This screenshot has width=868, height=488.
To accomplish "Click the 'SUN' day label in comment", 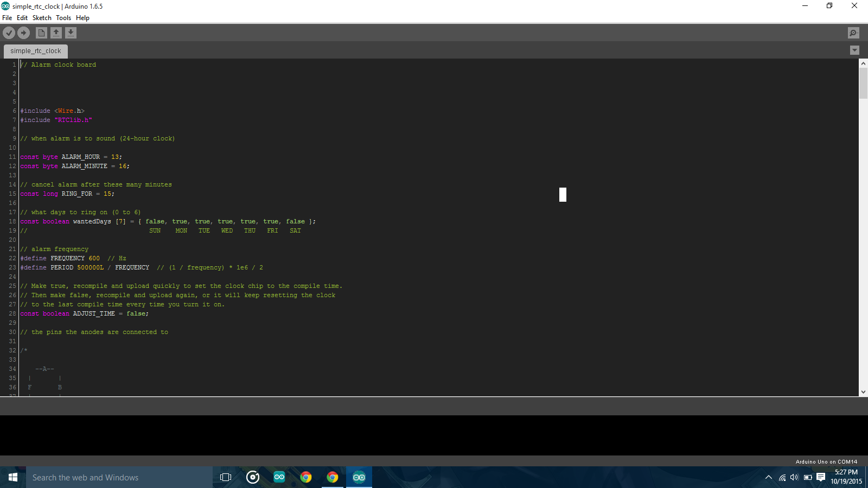I will [x=155, y=230].
